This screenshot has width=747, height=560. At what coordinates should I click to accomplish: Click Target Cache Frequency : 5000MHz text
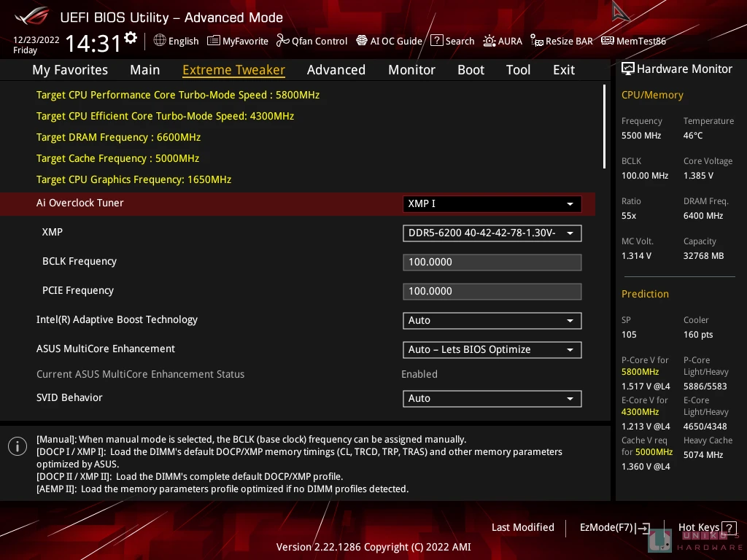(x=117, y=158)
